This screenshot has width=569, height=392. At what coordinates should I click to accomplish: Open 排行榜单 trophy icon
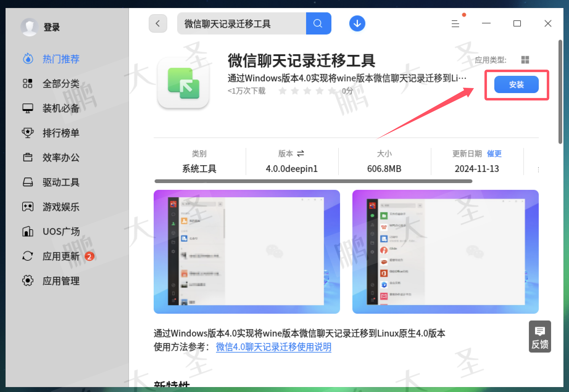[27, 133]
